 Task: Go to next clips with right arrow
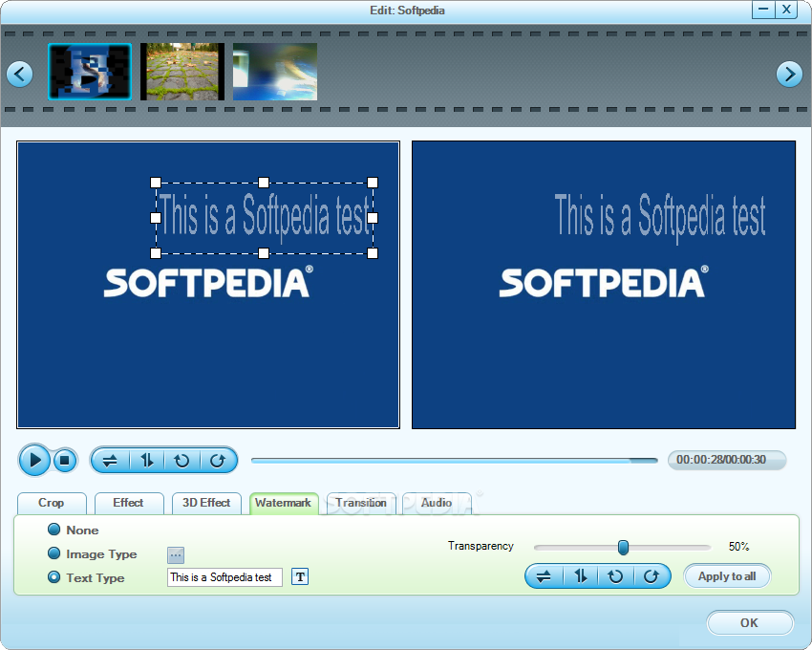point(790,75)
